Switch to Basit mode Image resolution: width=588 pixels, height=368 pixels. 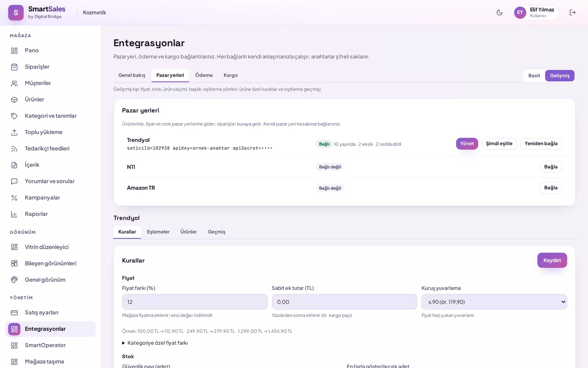(x=534, y=76)
